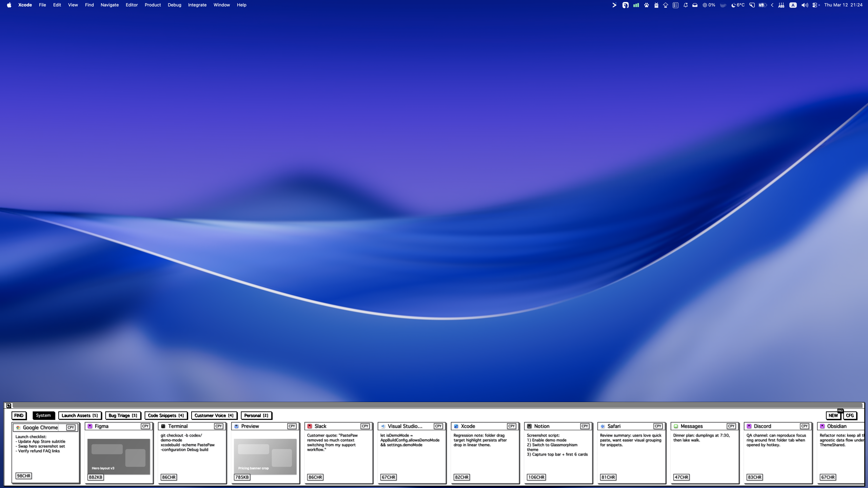The width and height of the screenshot is (868, 488).
Task: Click the Visual Studio Code icon on the demoMode card
Action: click(x=383, y=426)
